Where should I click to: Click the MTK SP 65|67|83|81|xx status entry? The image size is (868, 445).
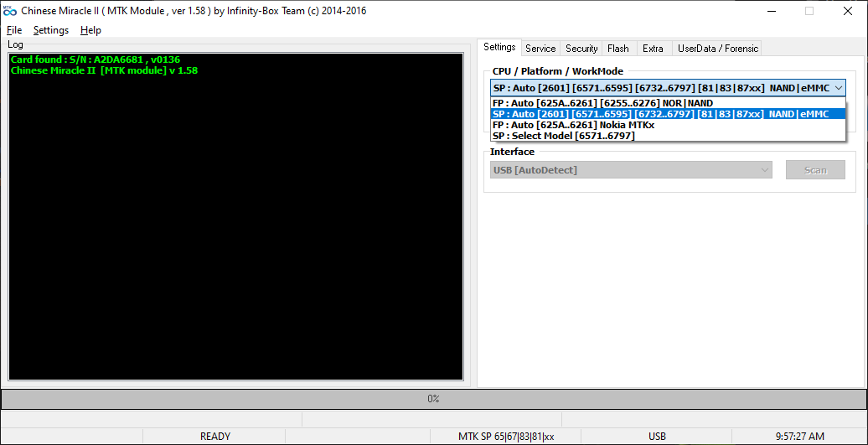tap(506, 436)
